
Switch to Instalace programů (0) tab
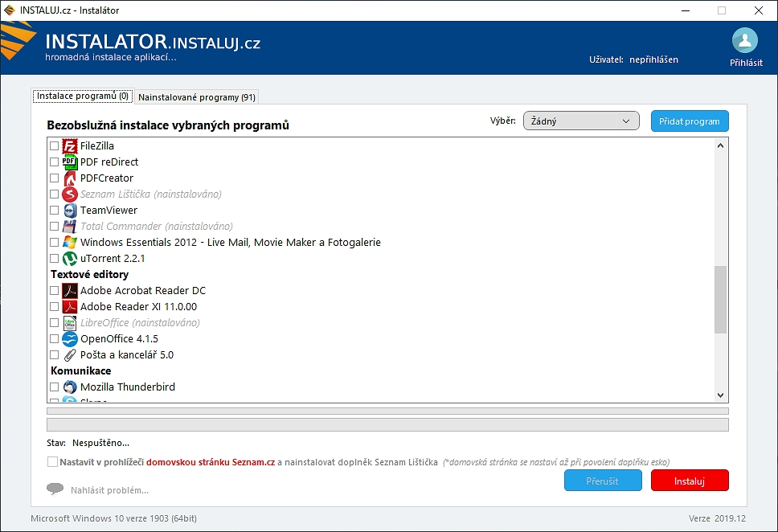pos(83,96)
